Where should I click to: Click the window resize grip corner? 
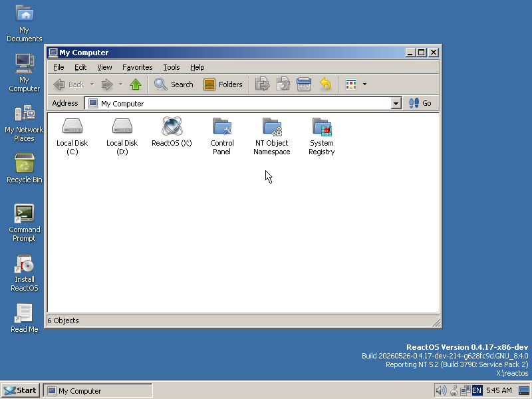(436, 323)
